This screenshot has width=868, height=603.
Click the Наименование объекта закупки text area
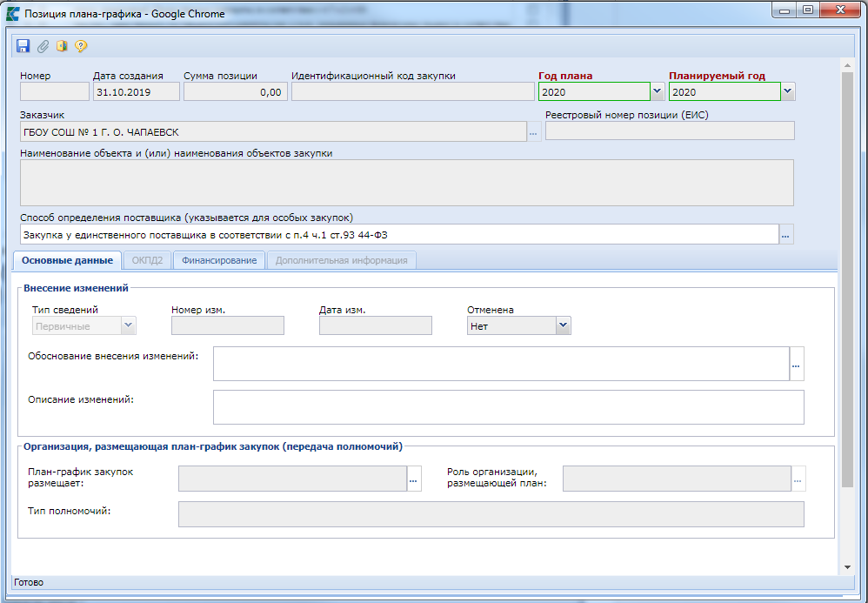coord(406,182)
